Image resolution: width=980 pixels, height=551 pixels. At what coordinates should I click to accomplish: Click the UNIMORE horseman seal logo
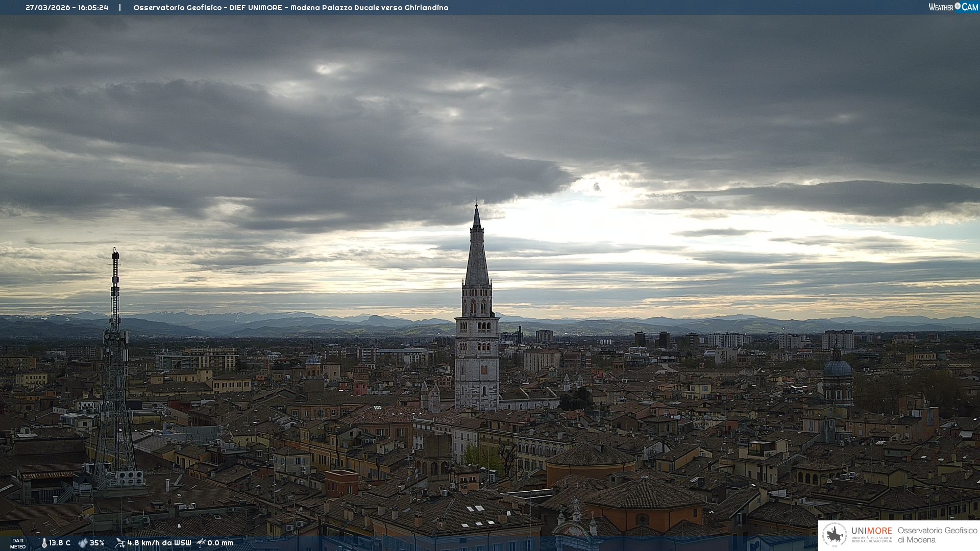pos(835,535)
